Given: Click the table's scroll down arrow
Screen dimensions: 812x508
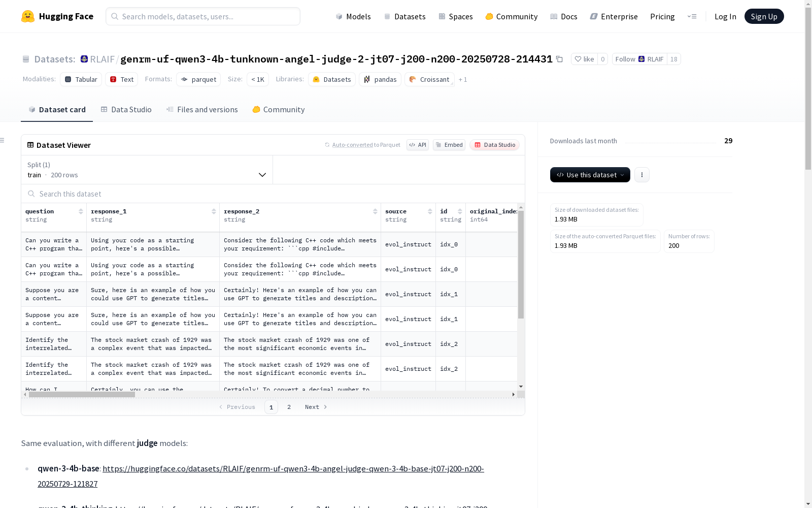Looking at the screenshot, I should [521, 387].
